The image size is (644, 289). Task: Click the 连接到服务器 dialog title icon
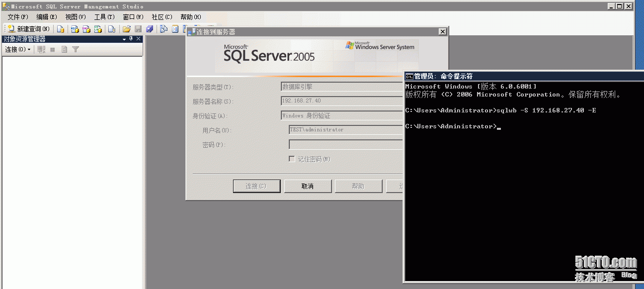(x=191, y=32)
